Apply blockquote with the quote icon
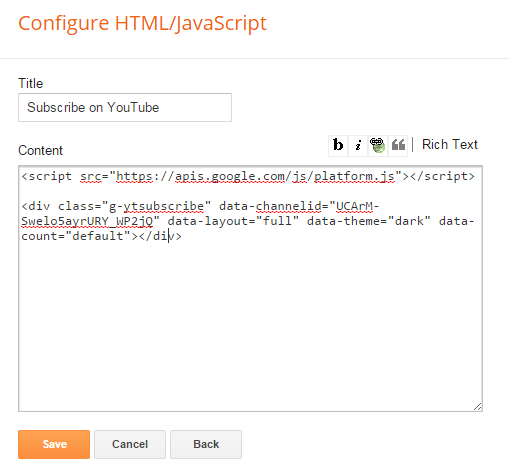Screen dimensions: 509x467 pyautogui.click(x=398, y=145)
